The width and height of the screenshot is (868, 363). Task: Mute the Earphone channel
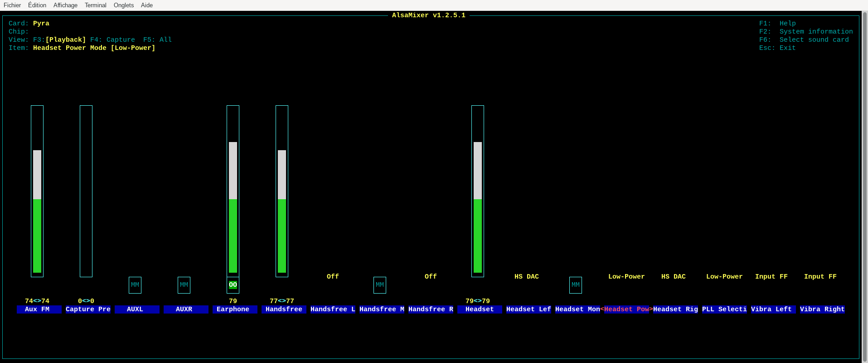[x=233, y=285]
